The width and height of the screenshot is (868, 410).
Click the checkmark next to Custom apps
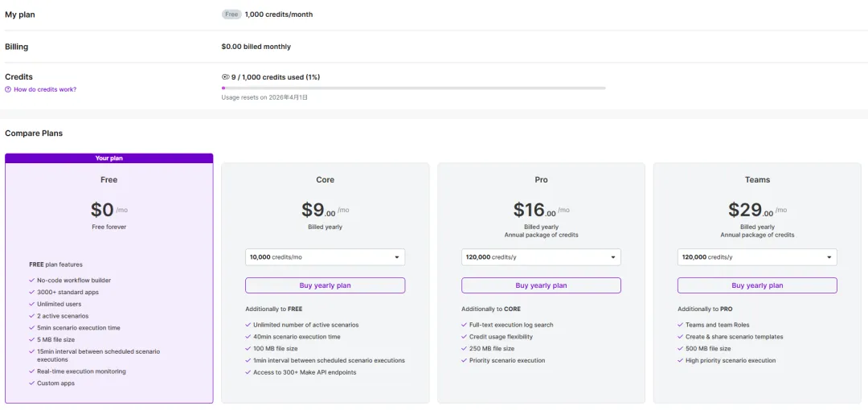(x=31, y=383)
